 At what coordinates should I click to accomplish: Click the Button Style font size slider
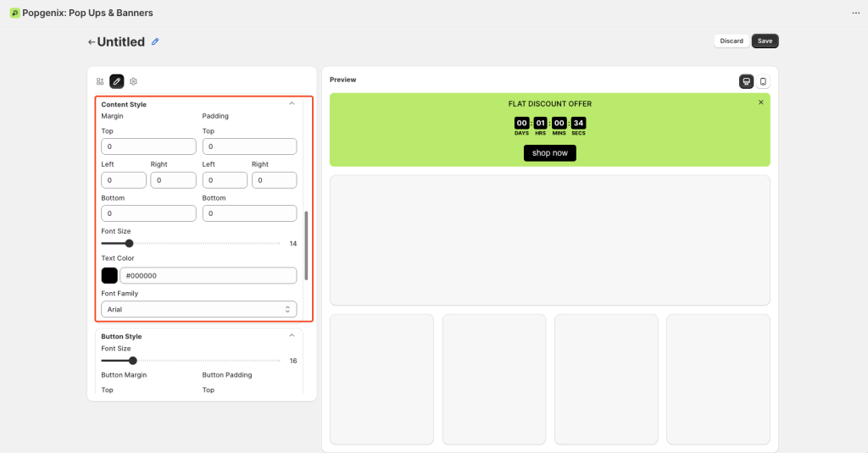click(191, 361)
